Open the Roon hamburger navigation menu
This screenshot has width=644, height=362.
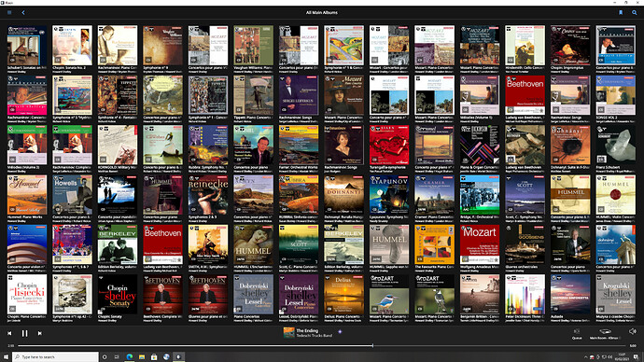9,12
